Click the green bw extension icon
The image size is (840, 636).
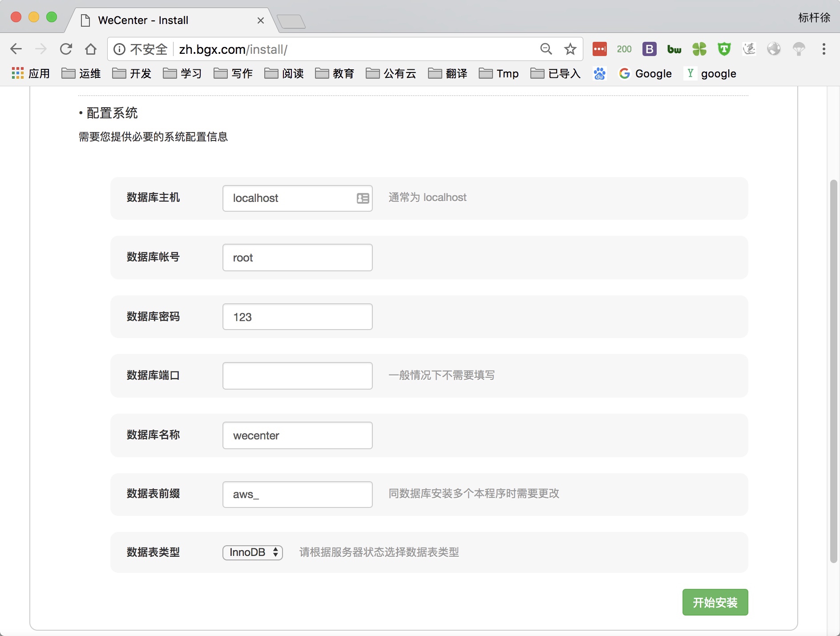click(x=674, y=49)
